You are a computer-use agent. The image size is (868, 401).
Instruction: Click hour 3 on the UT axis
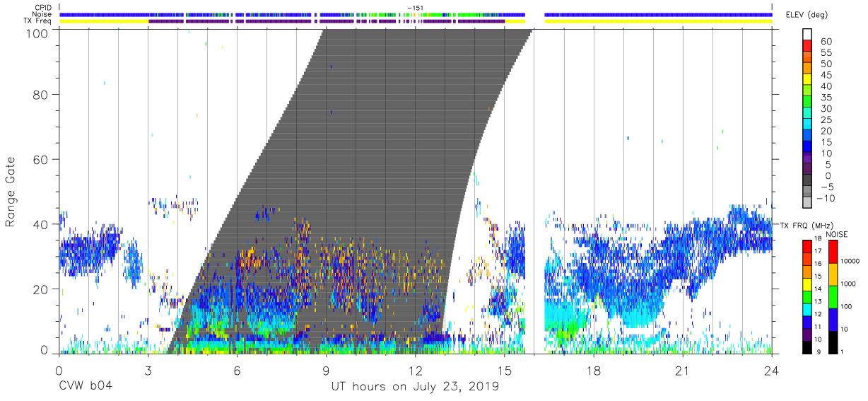tap(148, 372)
